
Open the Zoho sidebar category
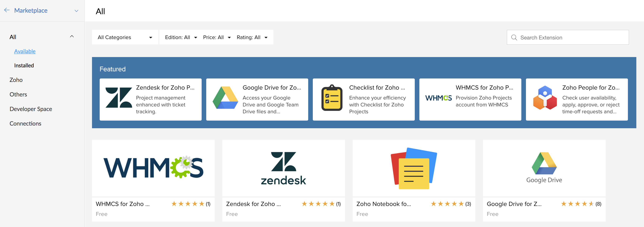pyautogui.click(x=16, y=80)
